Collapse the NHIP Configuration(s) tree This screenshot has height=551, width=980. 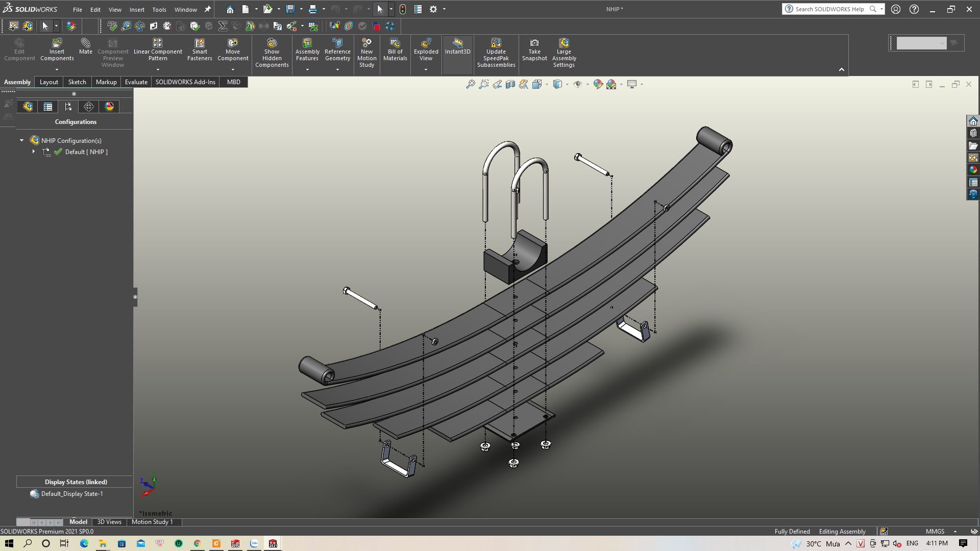coord(21,140)
